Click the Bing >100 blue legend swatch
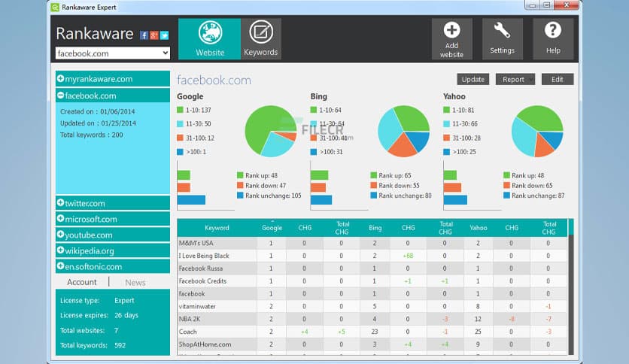 click(x=314, y=152)
